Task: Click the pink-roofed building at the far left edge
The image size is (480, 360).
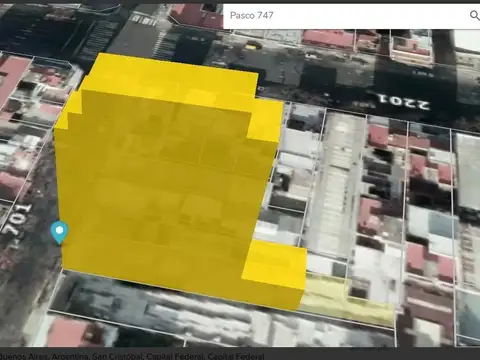Action: click(x=12, y=78)
